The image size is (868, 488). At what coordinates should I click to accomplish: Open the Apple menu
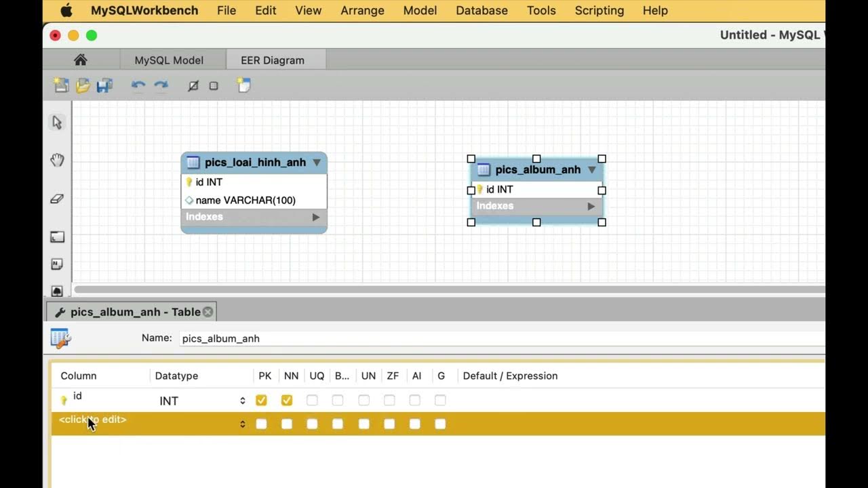click(x=66, y=10)
